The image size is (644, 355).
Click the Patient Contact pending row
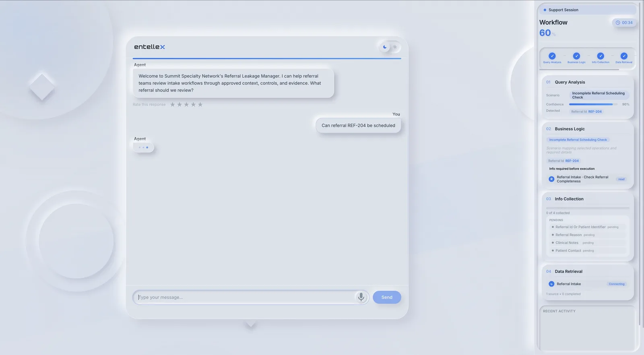(x=588, y=250)
